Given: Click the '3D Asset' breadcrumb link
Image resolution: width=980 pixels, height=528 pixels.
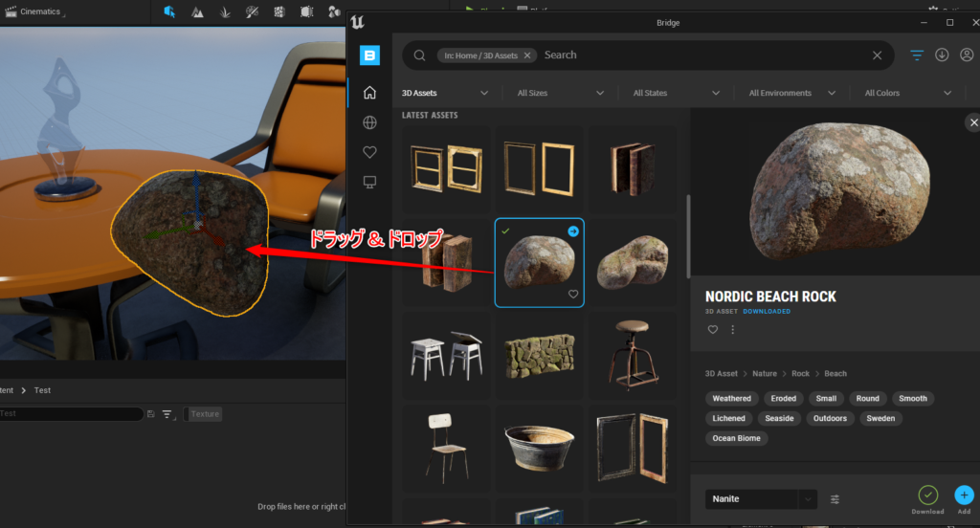Looking at the screenshot, I should point(722,374).
